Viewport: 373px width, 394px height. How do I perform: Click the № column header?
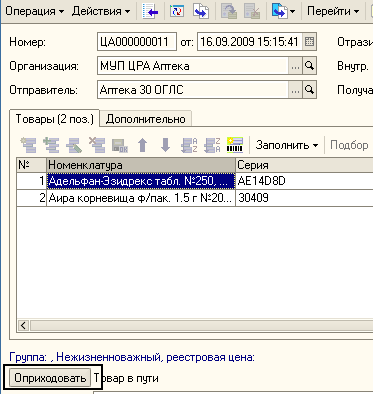click(31, 165)
